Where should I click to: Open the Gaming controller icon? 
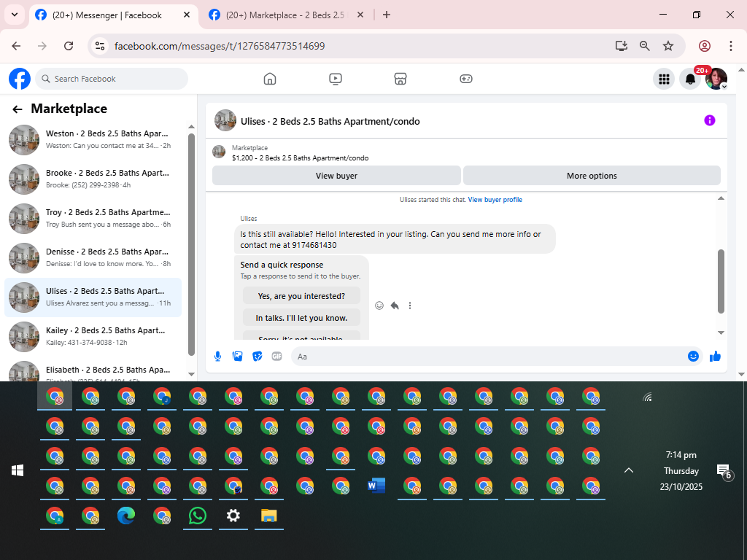[x=466, y=79]
